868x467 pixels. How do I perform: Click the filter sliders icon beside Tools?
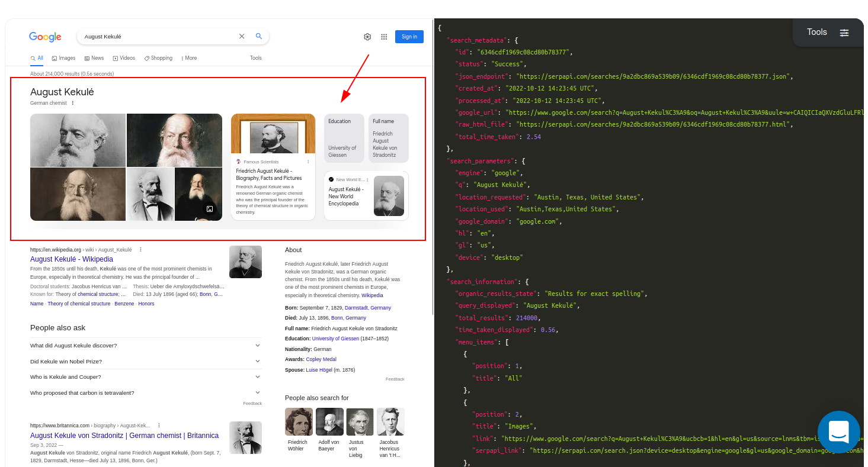pyautogui.click(x=844, y=33)
